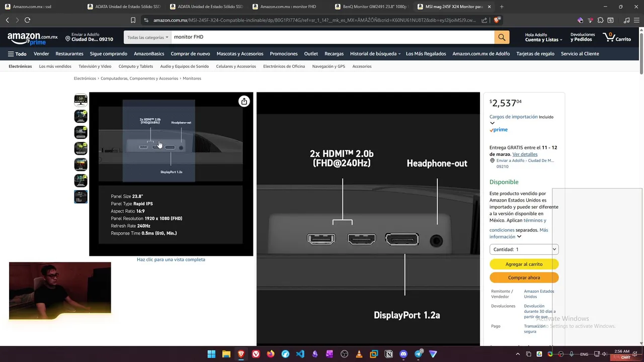Open Telegram from the taskbar
644x362 pixels.
418,354
